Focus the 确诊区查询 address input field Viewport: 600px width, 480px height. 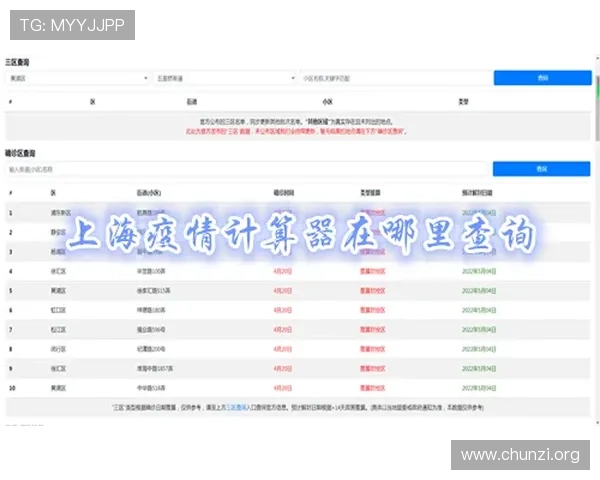click(x=247, y=169)
